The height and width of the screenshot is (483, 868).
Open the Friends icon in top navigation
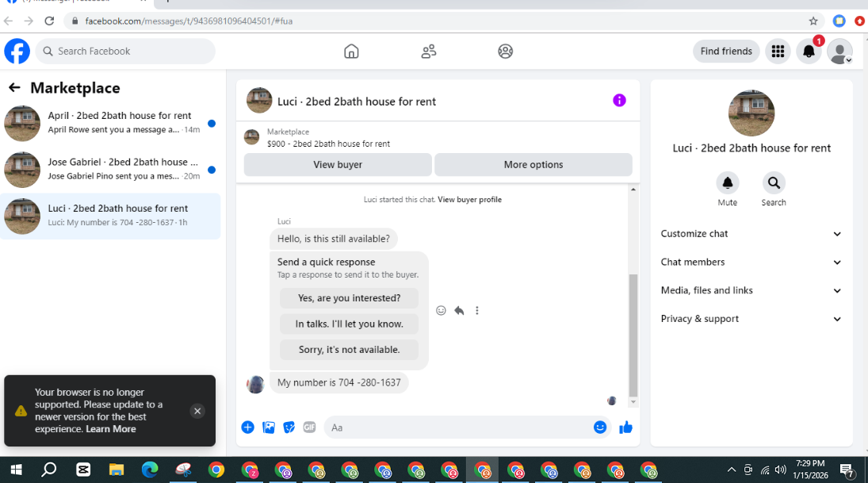coord(429,52)
